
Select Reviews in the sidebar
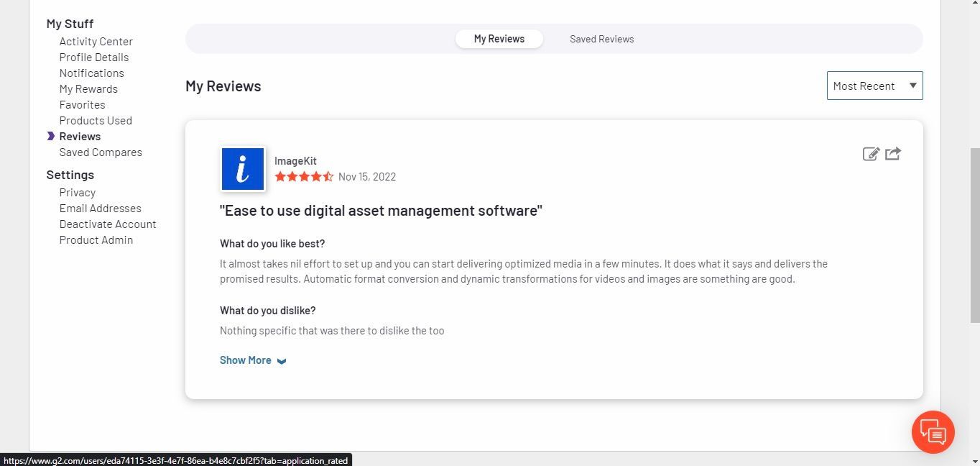coord(80,136)
